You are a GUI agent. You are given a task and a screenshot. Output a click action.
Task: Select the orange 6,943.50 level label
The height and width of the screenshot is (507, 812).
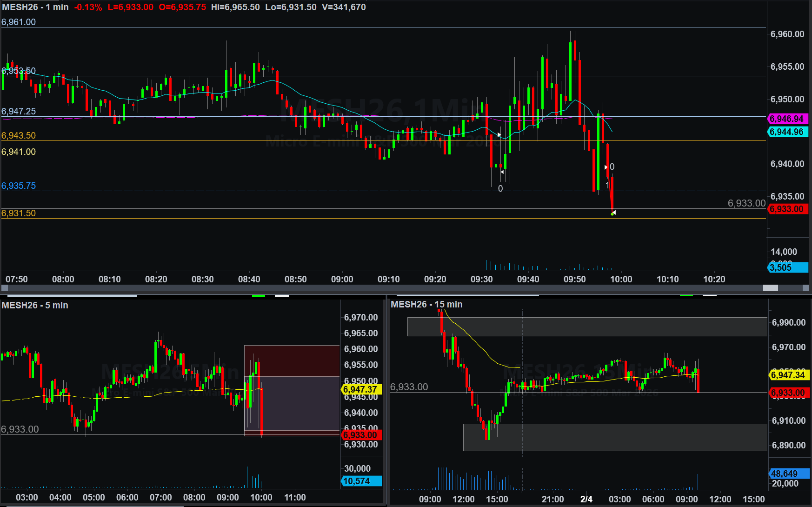(19, 135)
